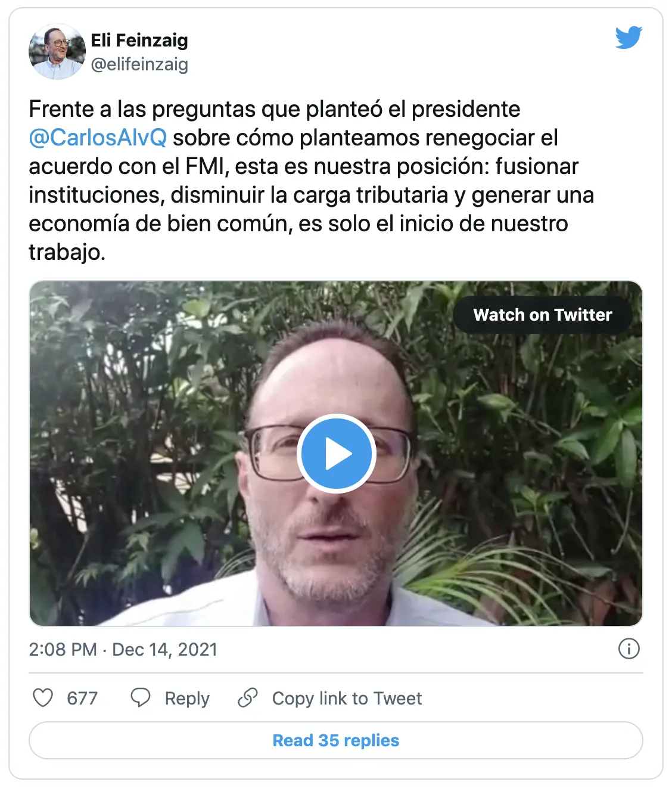Open the @elifeinzaig handle link
672x788 pixels.
click(139, 64)
